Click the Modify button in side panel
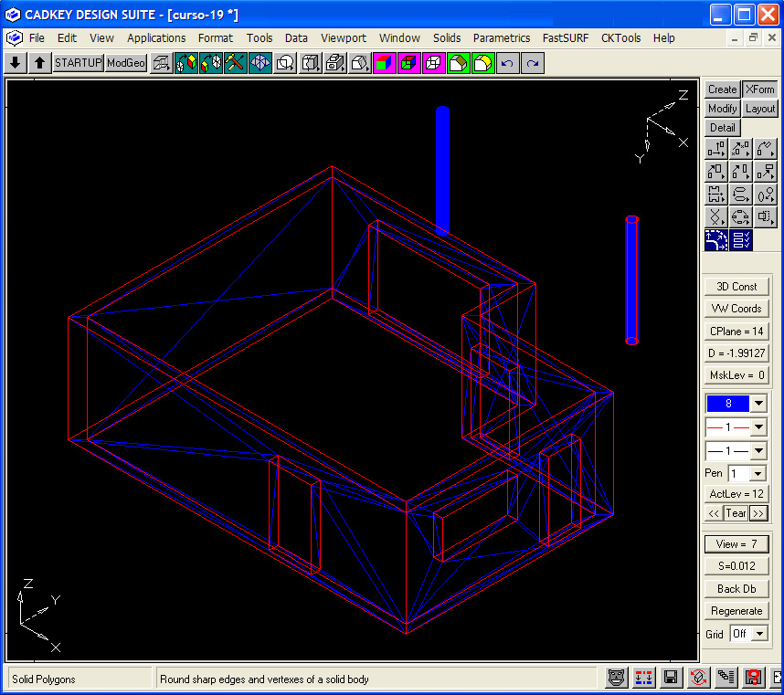The image size is (784, 695). click(x=722, y=109)
